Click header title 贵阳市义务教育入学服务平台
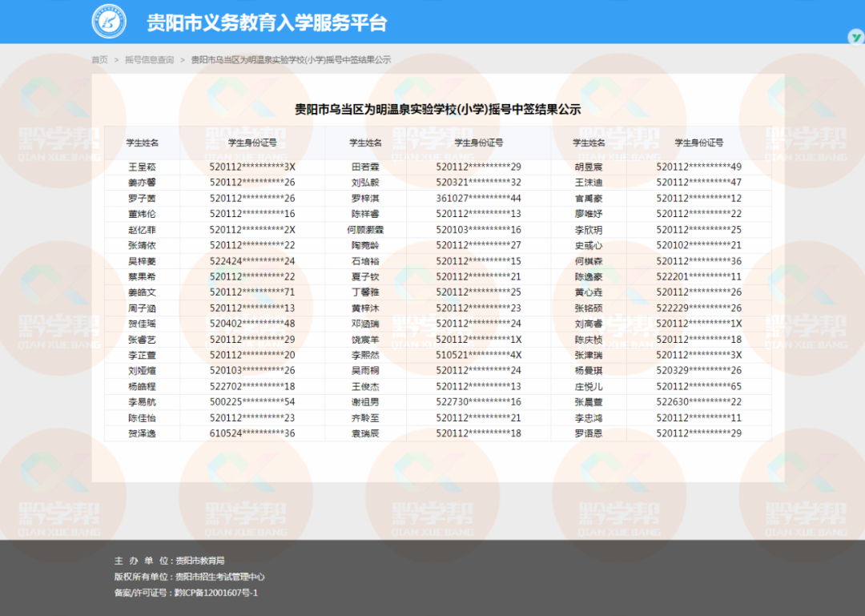865x616 pixels. pos(267,22)
